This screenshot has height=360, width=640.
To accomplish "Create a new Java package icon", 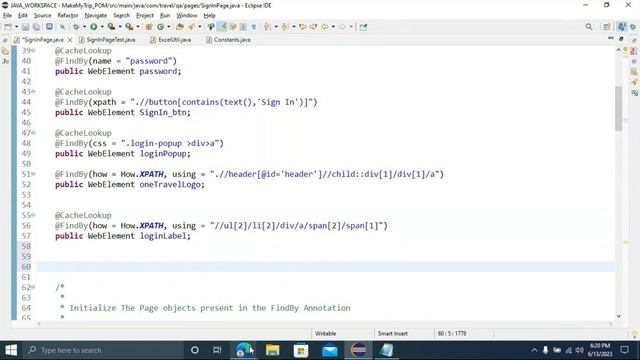I will (x=149, y=27).
